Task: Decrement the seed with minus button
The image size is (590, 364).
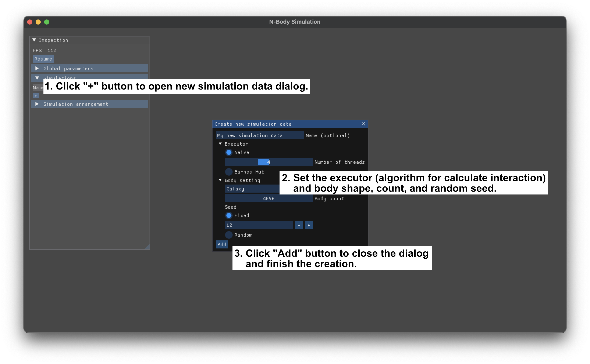Action: 299,225
